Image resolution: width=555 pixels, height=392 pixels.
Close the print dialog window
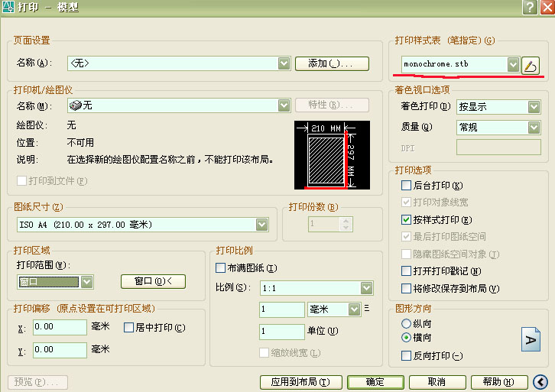547,7
